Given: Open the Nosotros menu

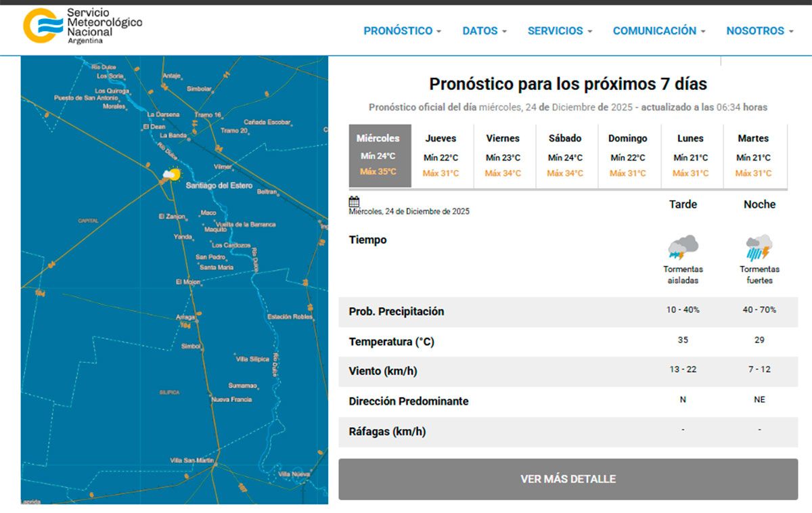Looking at the screenshot, I should pyautogui.click(x=759, y=31).
